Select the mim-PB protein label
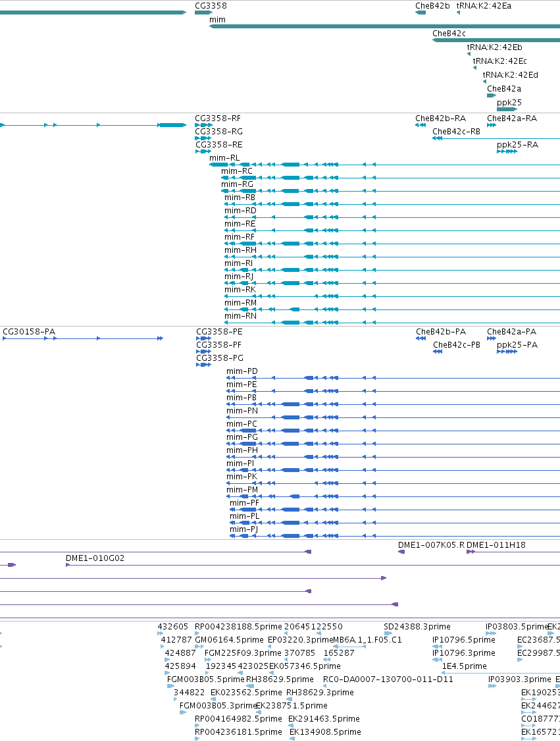Image resolution: width=560 pixels, height=742 pixels. 242,398
